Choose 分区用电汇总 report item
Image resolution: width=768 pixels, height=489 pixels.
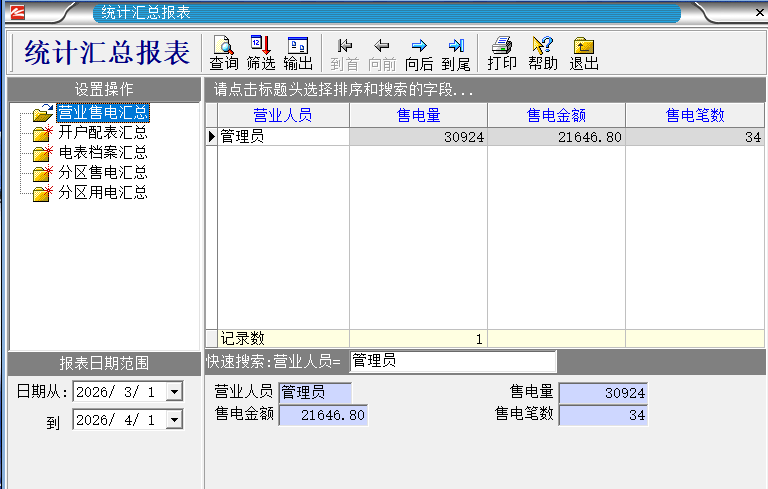(x=103, y=193)
